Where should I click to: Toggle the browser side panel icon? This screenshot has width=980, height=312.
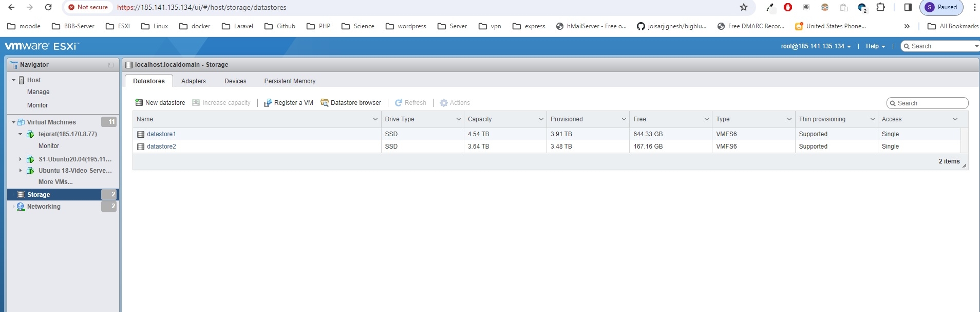[x=908, y=7]
